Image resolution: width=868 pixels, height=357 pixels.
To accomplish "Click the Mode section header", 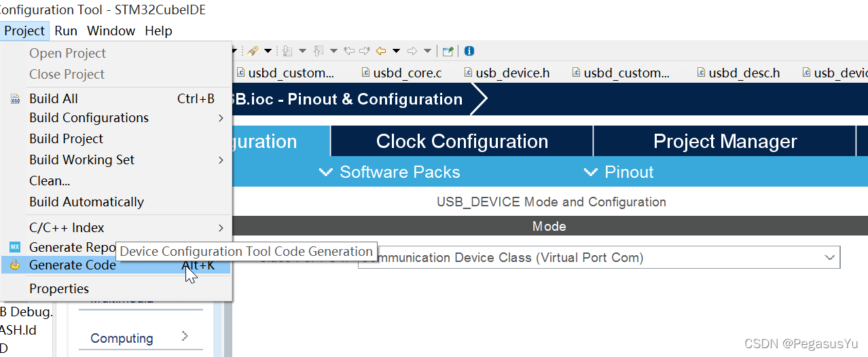I will point(549,226).
